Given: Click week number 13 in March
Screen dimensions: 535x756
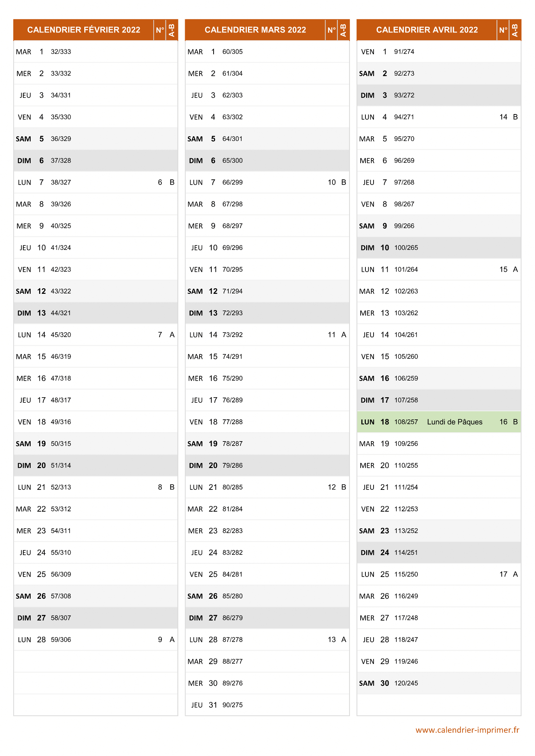Looking at the screenshot, I should (332, 640).
